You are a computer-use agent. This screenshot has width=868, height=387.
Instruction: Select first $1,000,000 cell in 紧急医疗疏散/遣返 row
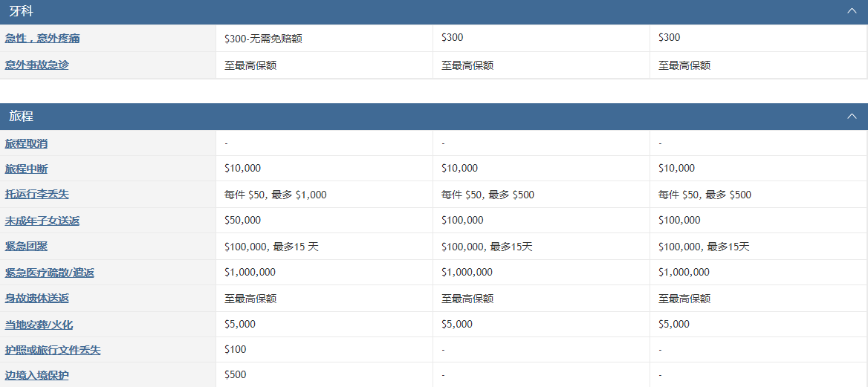point(325,273)
